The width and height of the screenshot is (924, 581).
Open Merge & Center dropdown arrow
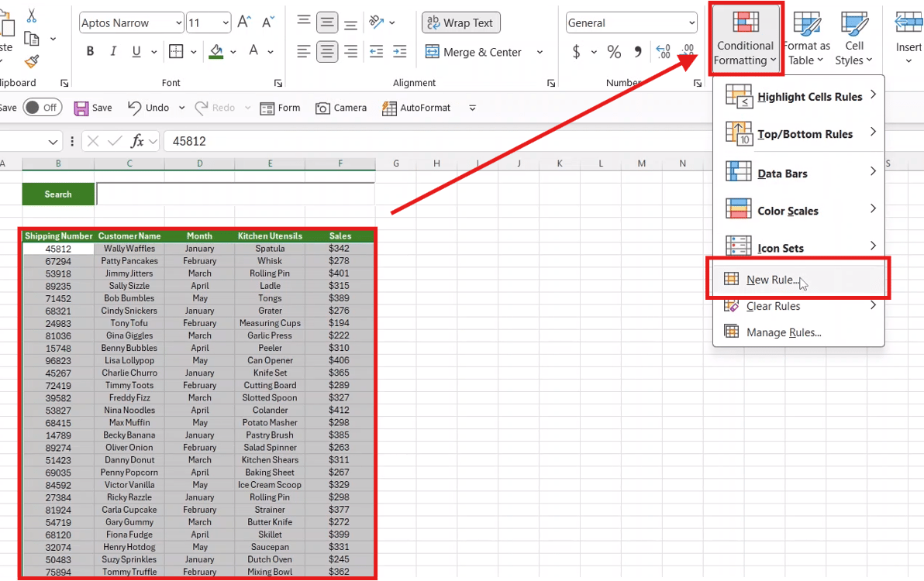click(x=540, y=52)
